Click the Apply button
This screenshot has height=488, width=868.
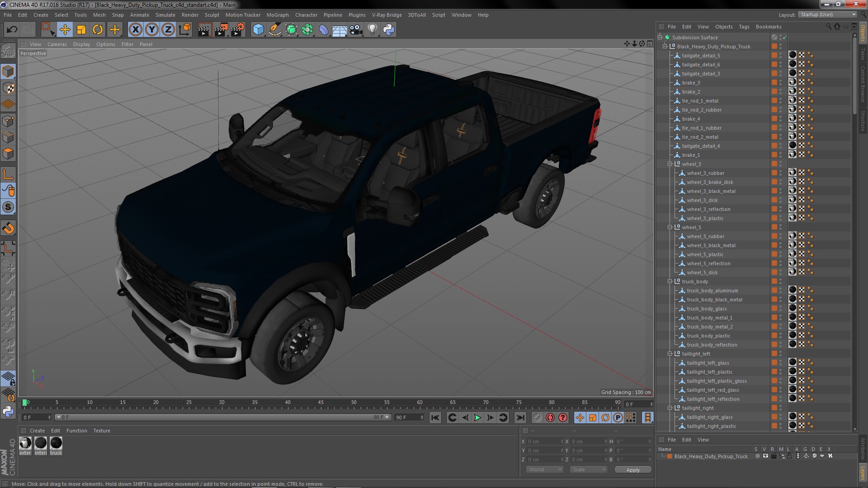point(633,470)
